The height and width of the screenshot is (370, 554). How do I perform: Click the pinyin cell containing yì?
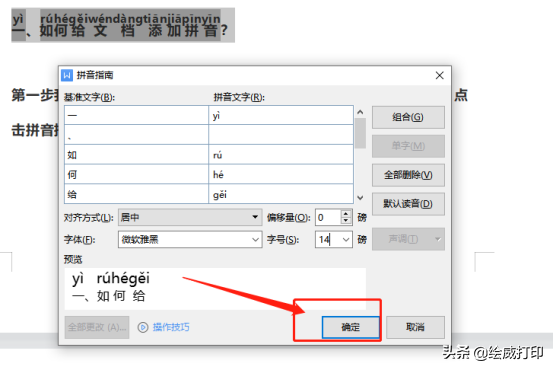281,115
